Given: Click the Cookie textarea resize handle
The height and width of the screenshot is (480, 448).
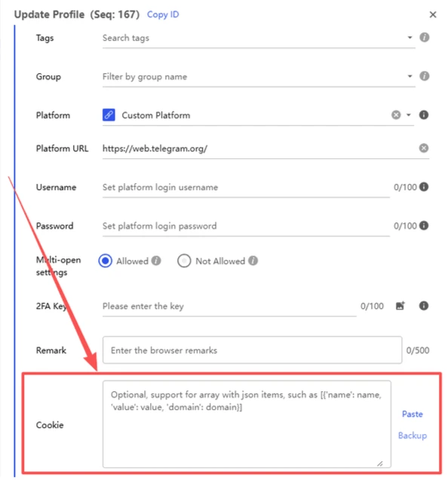Looking at the screenshot, I should tap(380, 463).
